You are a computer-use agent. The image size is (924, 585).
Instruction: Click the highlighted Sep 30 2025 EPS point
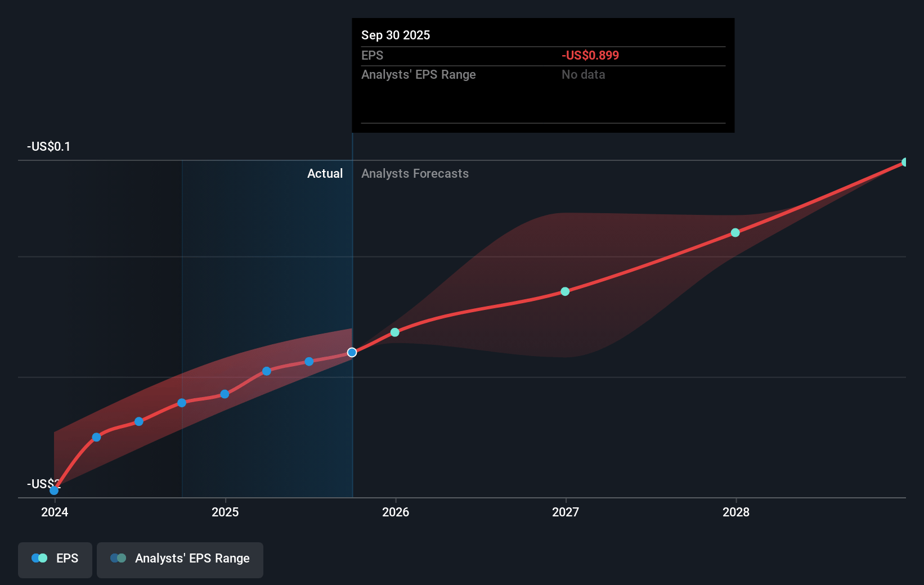pyautogui.click(x=352, y=353)
